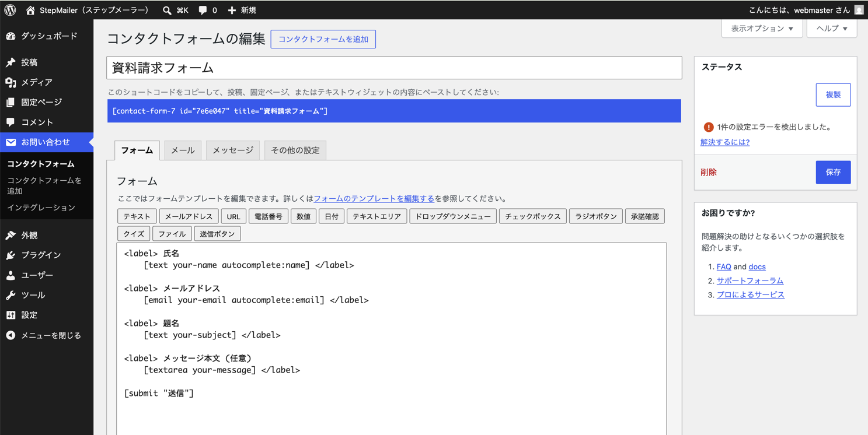Insert a ラジオボタン tag

pyautogui.click(x=596, y=216)
